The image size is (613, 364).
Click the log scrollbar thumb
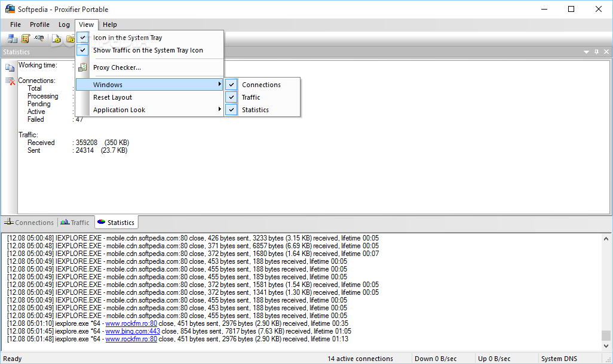point(606,335)
